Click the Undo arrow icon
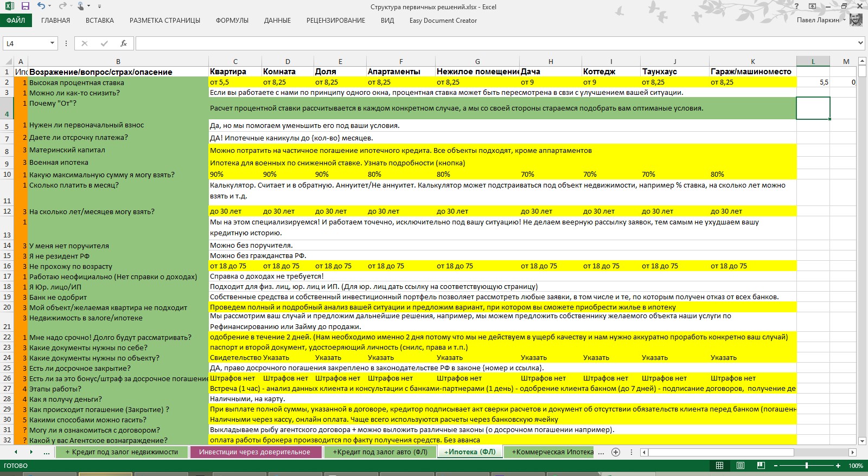This screenshot has height=476, width=868. (41, 7)
